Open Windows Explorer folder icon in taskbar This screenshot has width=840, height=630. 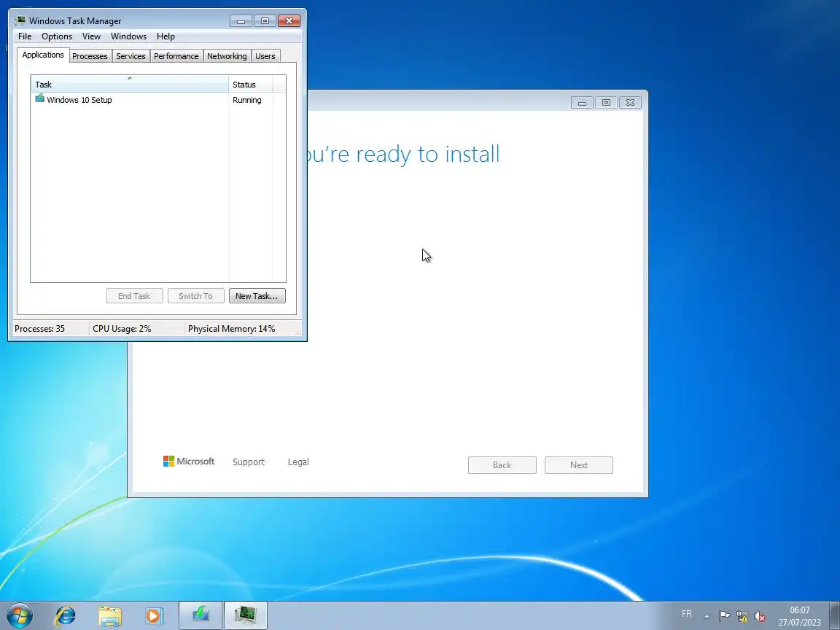110,616
